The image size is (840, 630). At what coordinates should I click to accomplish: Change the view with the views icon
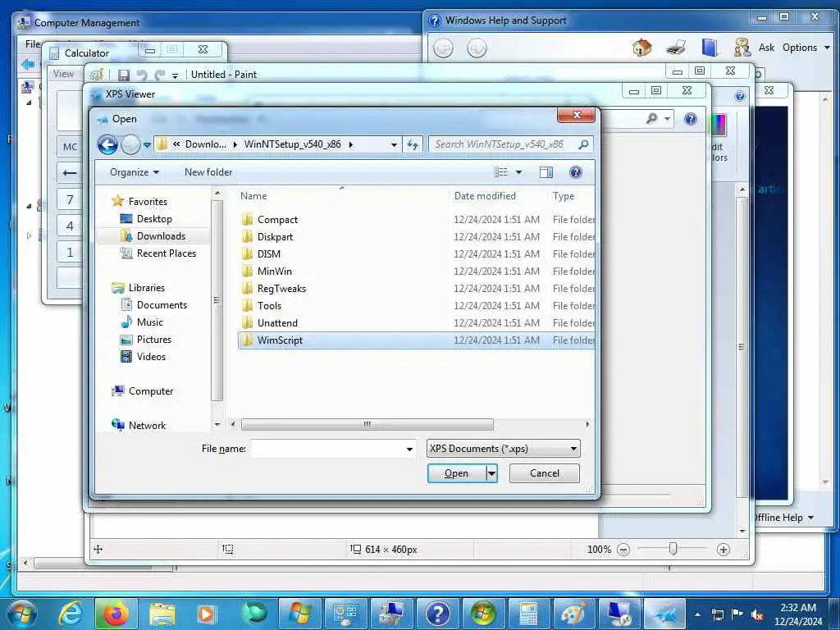[x=501, y=172]
